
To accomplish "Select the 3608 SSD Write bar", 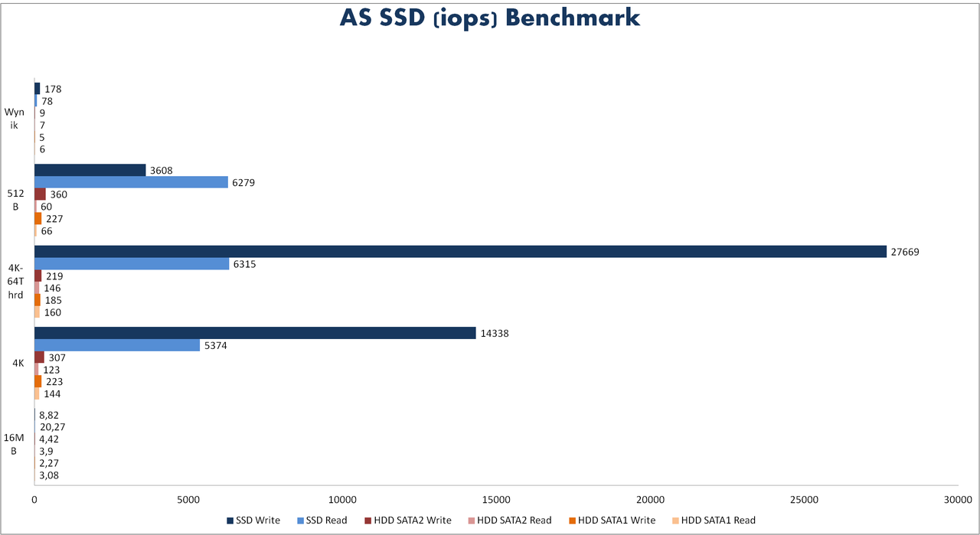I will point(90,170).
